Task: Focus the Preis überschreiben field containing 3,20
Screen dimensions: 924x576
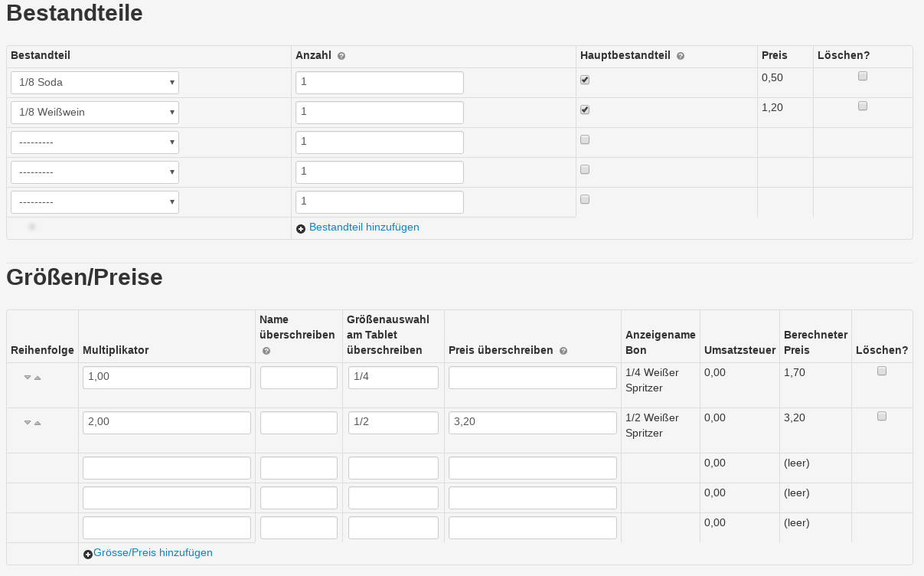Action: (x=533, y=423)
